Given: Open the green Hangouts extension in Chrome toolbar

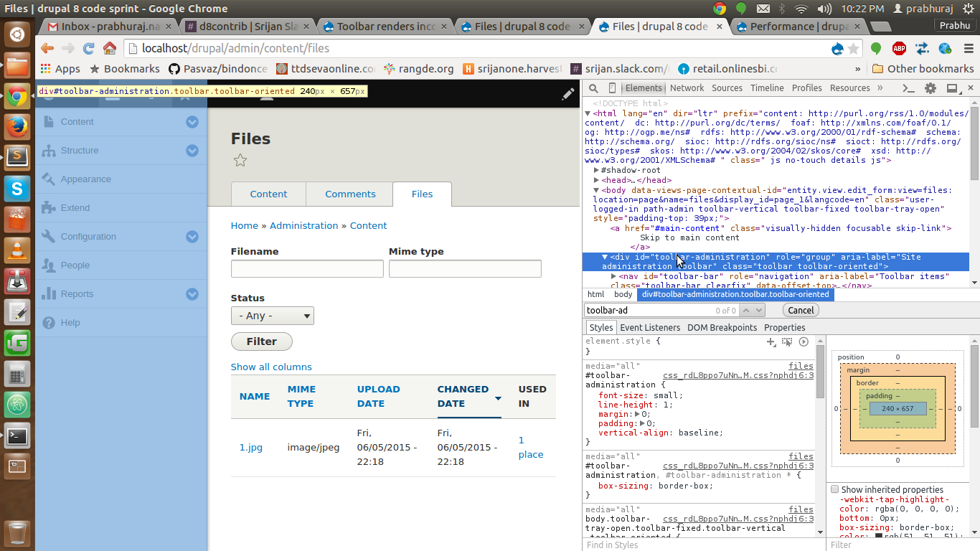Looking at the screenshot, I should (876, 49).
